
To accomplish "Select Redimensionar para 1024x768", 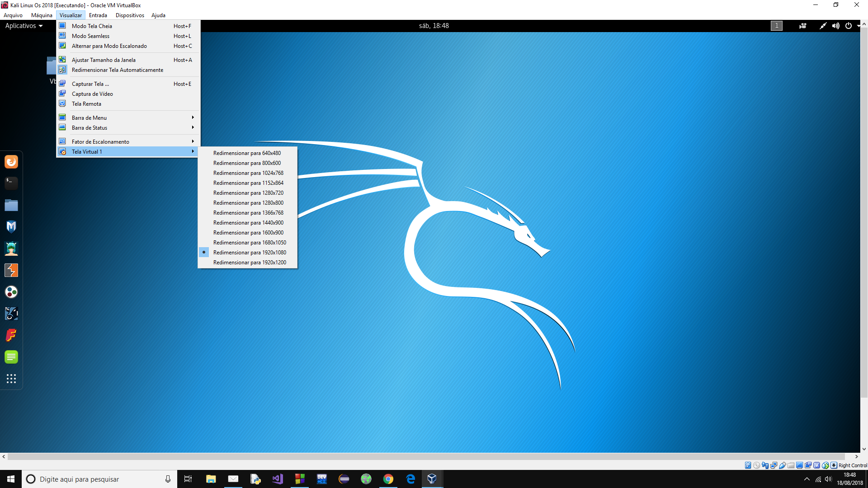I will coord(247,173).
